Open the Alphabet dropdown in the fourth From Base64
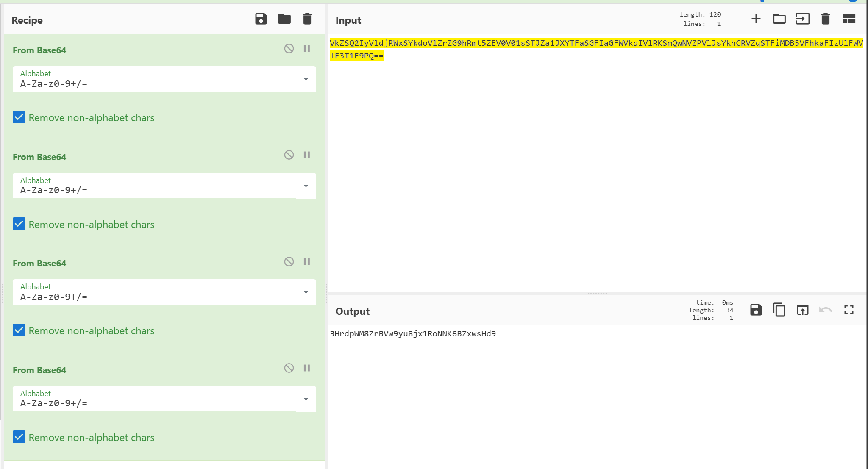868x469 pixels. coord(306,399)
